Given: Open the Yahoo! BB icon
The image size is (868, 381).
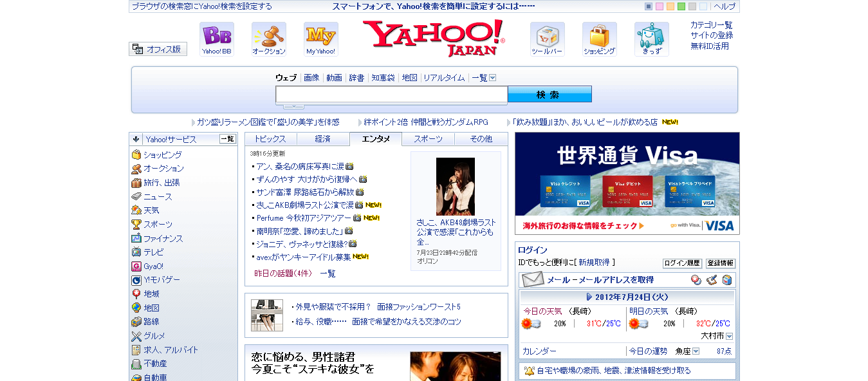Looking at the screenshot, I should coord(217,39).
